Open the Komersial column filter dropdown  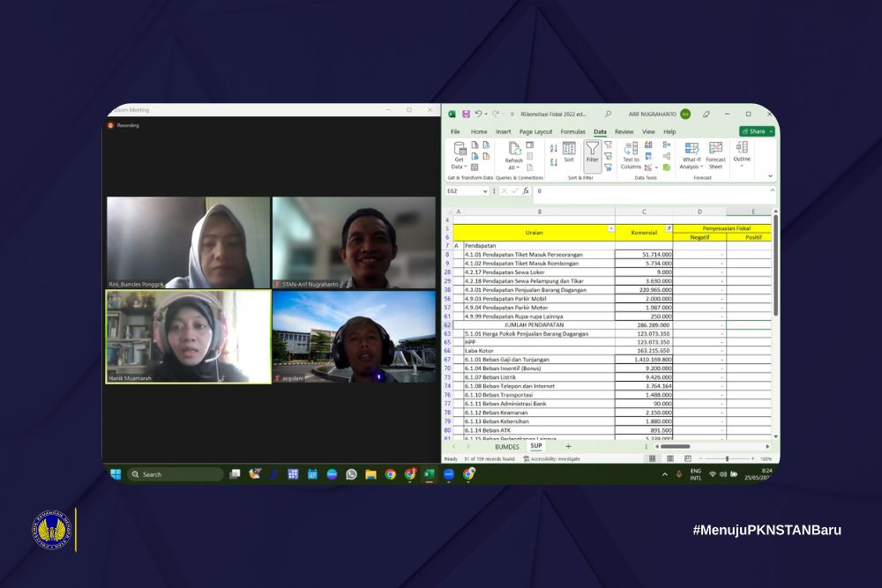click(669, 228)
